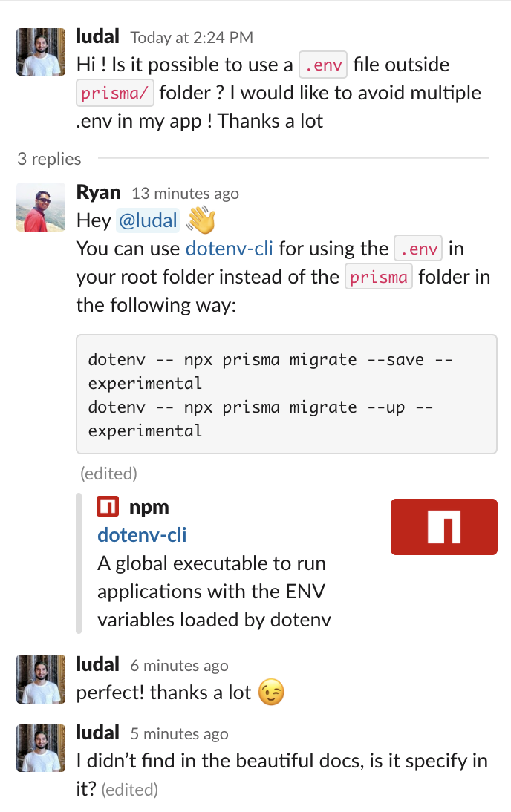Click the '.env' inline code in ludal's question
The image size is (511, 812).
(x=322, y=65)
